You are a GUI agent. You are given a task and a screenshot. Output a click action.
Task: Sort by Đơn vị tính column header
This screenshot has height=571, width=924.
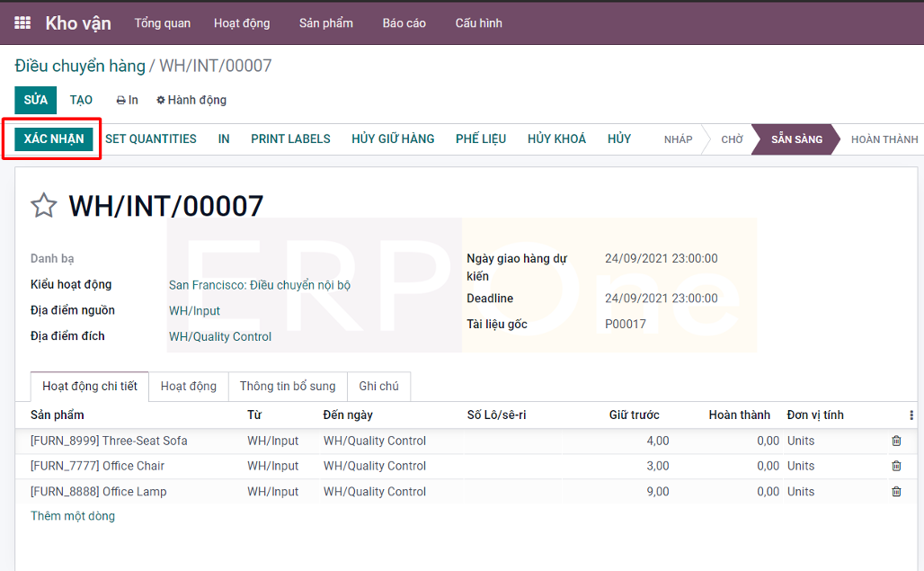coord(815,415)
